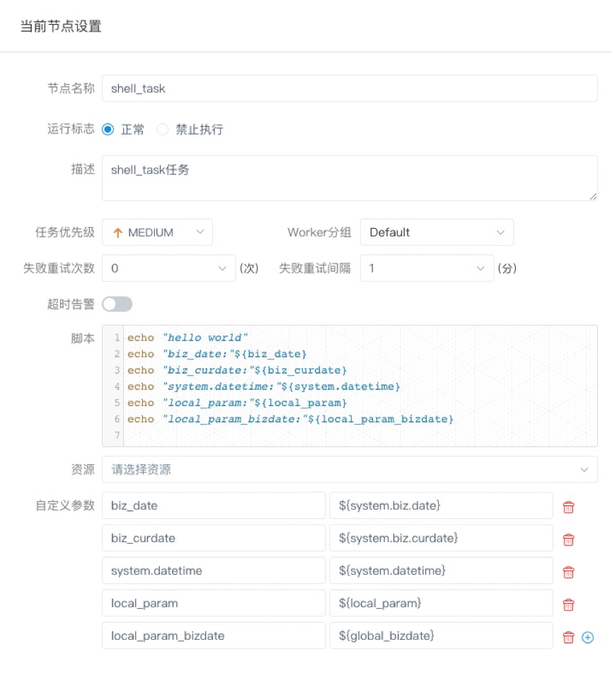Open the 任务优先级 MEDIUM dropdown
The image size is (612, 700).
[157, 232]
